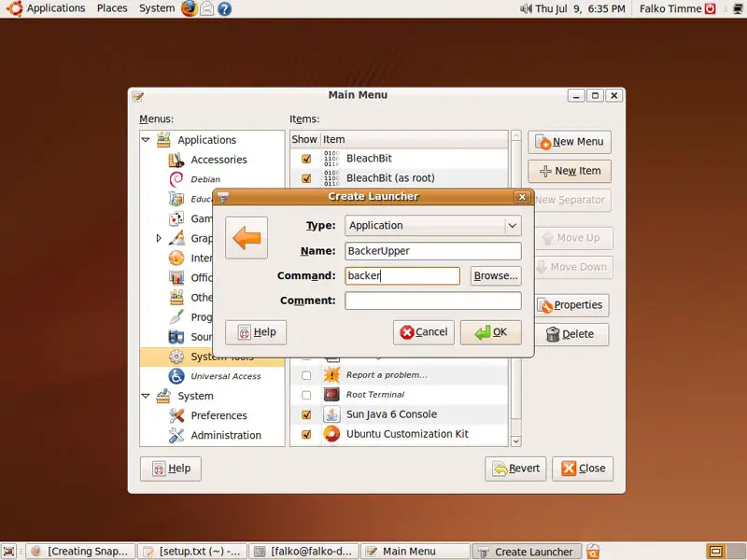Select the Accessories menu icon
Image resolution: width=747 pixels, height=560 pixels.
(176, 160)
